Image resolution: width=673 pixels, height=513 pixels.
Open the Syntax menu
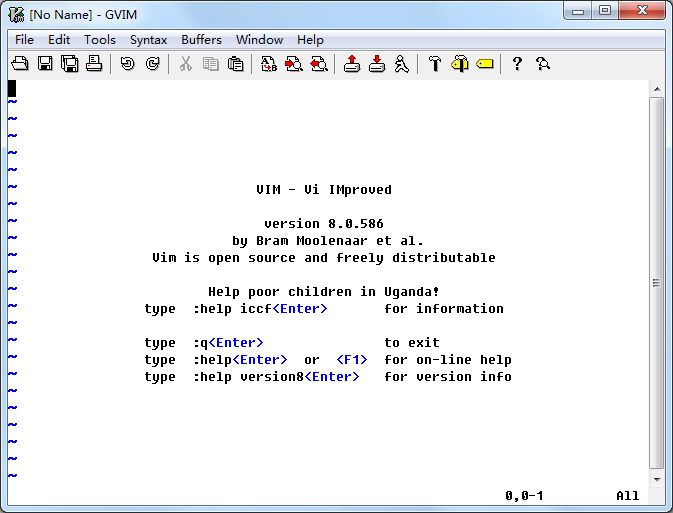click(x=148, y=40)
